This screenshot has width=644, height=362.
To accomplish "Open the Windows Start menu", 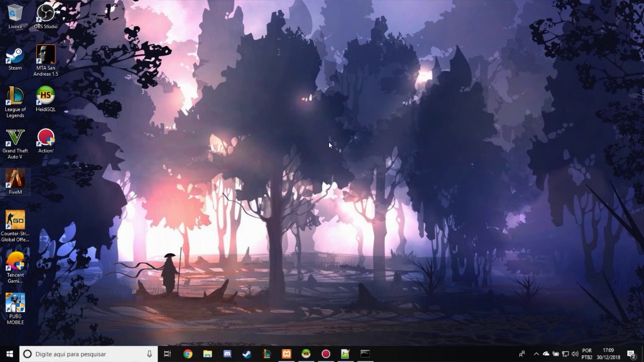I will click(9, 354).
